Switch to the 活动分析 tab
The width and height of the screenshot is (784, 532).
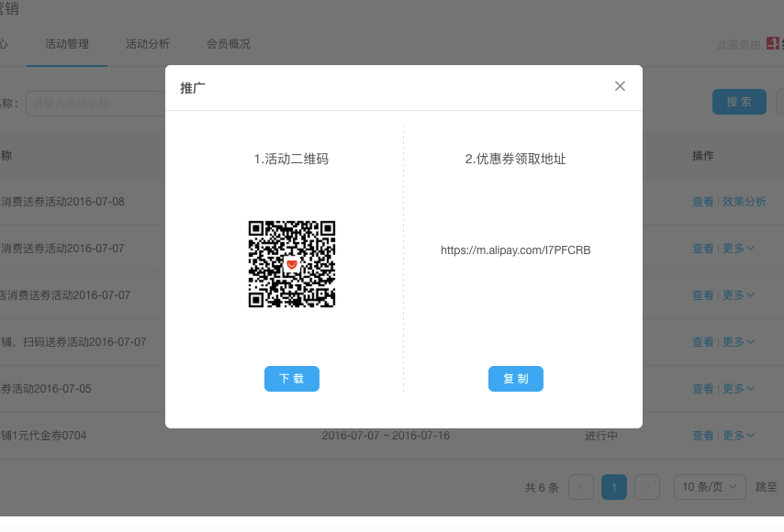[148, 44]
